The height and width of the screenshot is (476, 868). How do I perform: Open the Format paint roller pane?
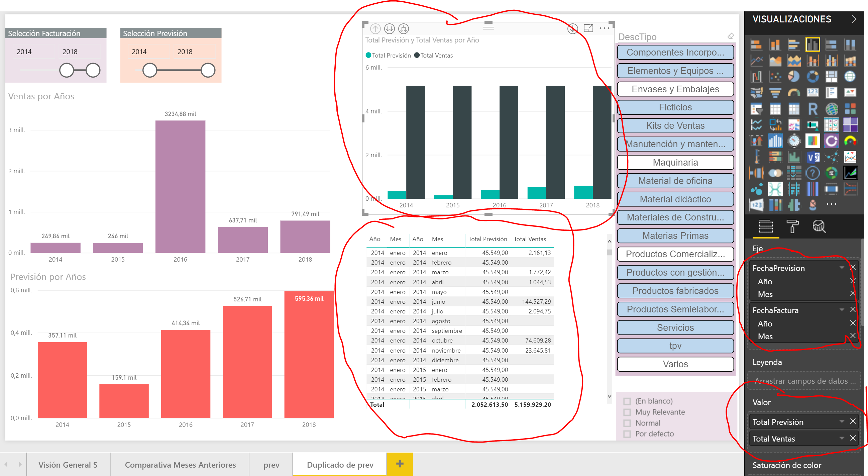(792, 226)
